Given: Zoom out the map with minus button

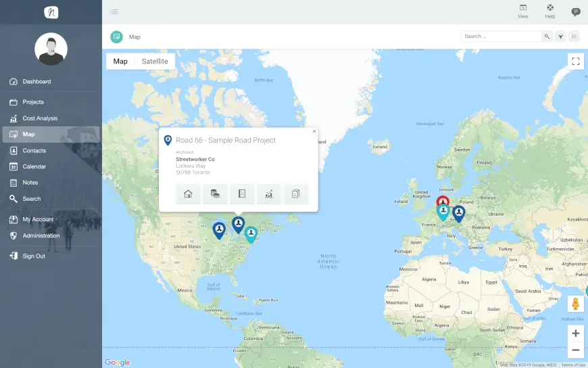Looking at the screenshot, I should [576, 350].
